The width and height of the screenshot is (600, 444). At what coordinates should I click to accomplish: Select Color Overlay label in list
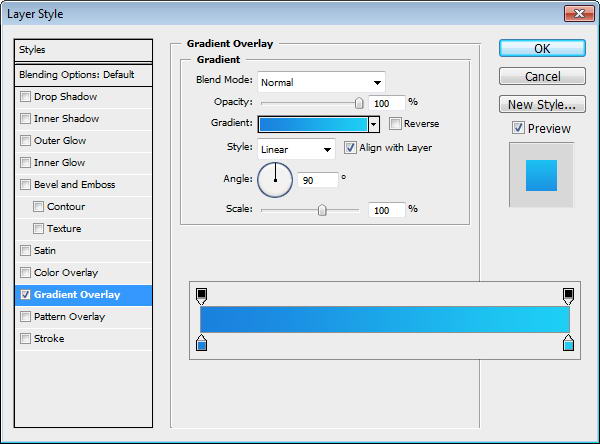(66, 273)
